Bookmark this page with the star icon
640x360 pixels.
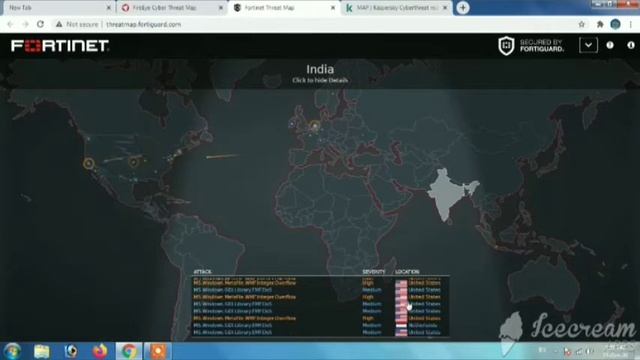click(582, 24)
